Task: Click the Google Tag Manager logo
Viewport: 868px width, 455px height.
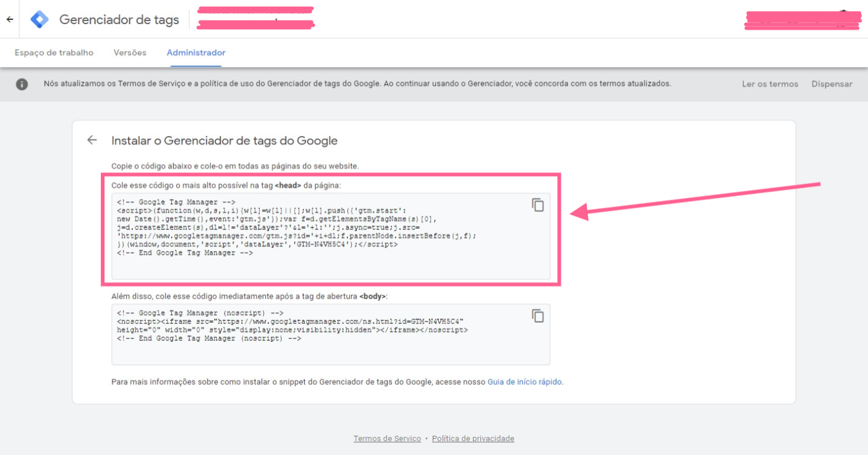Action: [40, 19]
